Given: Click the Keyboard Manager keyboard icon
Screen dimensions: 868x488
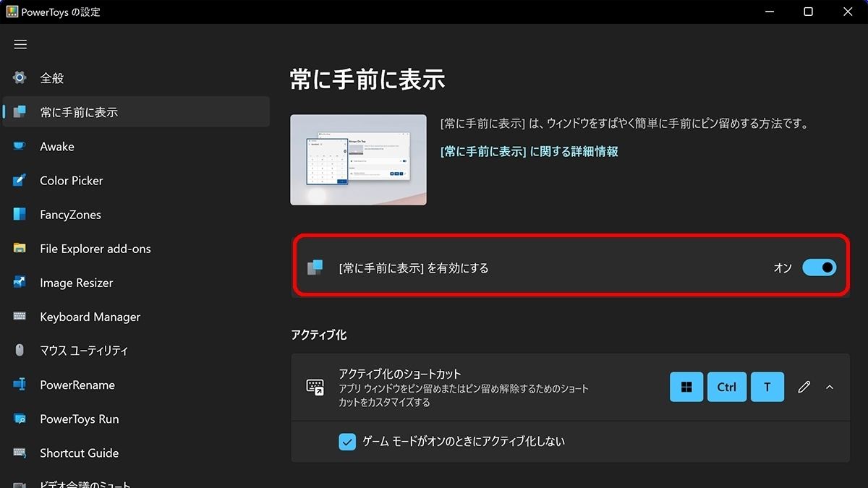Looking at the screenshot, I should (x=20, y=317).
